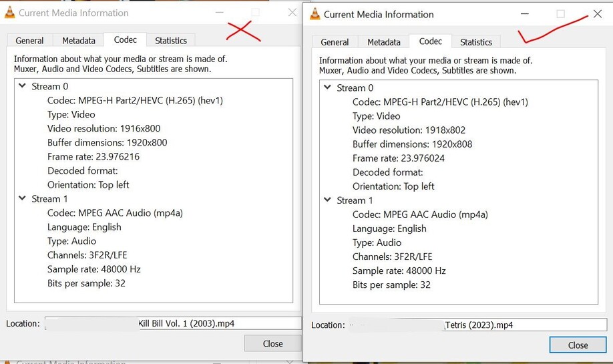Collapse Stream 0 in the Tetris window
Image resolution: width=613 pixels, height=364 pixels.
[328, 87]
